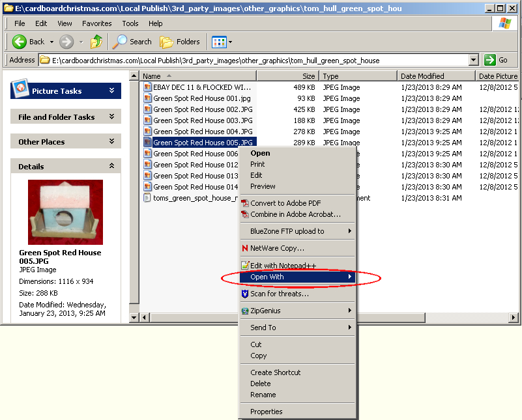This screenshot has width=522, height=420.
Task: Choose Properties from the context menu
Action: (x=266, y=412)
